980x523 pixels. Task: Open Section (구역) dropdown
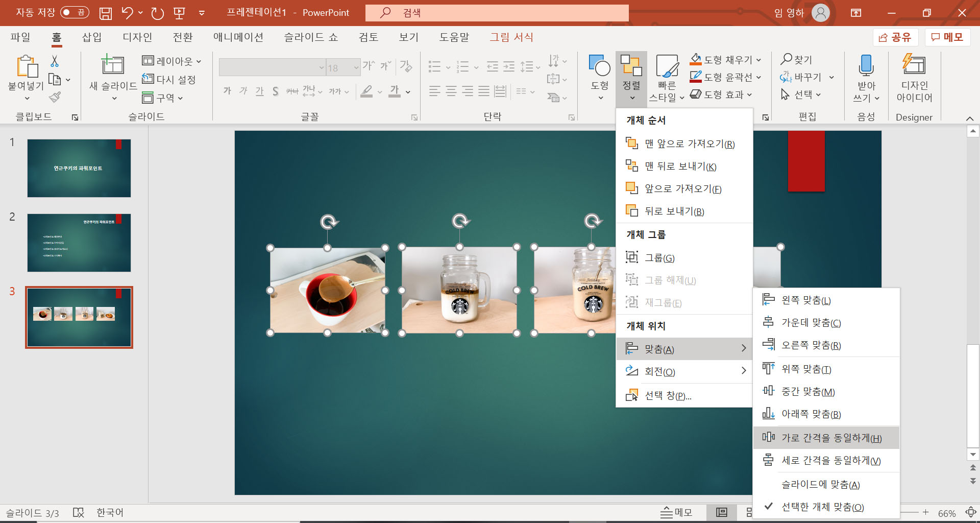pyautogui.click(x=162, y=98)
